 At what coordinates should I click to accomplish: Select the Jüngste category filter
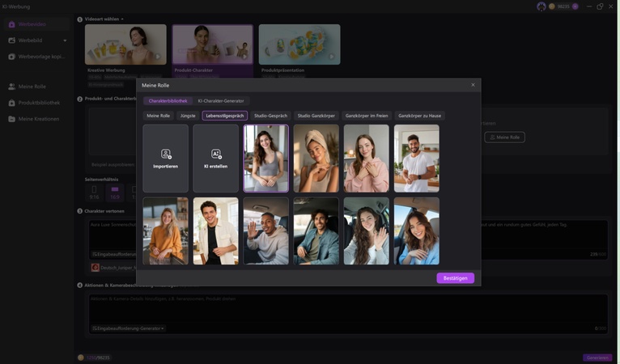pyautogui.click(x=188, y=116)
